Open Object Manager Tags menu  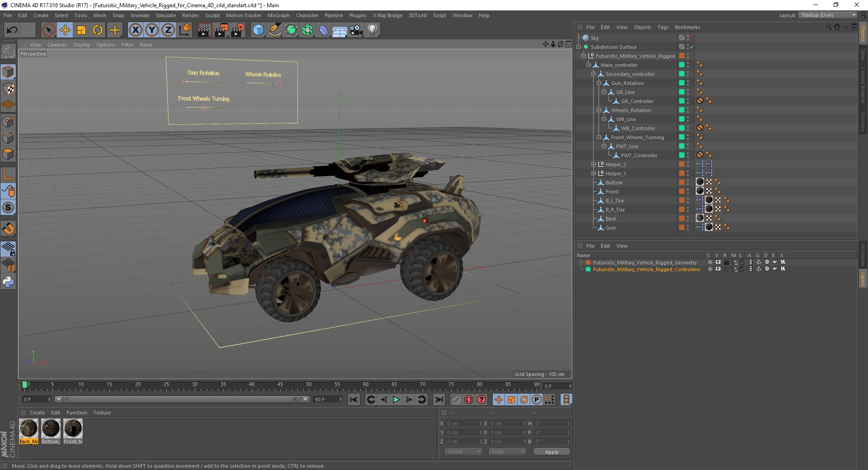pyautogui.click(x=663, y=27)
